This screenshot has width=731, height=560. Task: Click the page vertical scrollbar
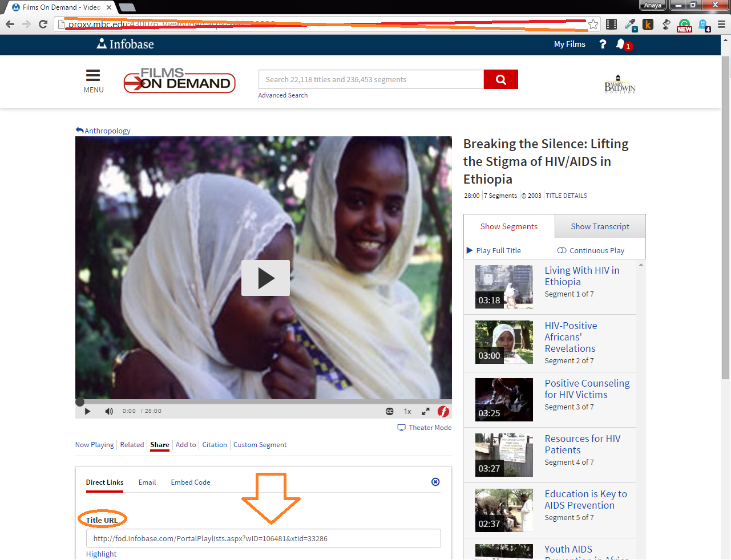click(726, 217)
